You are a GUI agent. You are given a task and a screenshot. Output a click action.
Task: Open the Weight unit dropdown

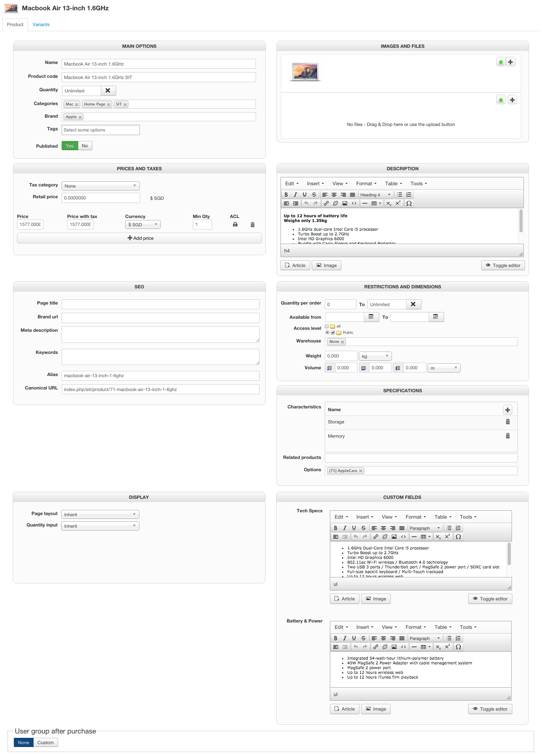[375, 356]
